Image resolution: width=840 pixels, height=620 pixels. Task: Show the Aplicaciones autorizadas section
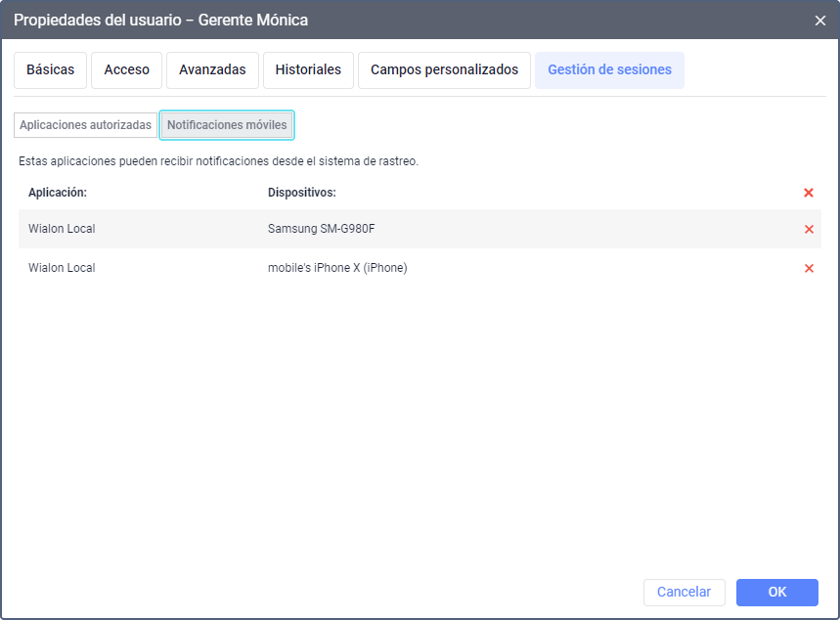click(x=86, y=125)
